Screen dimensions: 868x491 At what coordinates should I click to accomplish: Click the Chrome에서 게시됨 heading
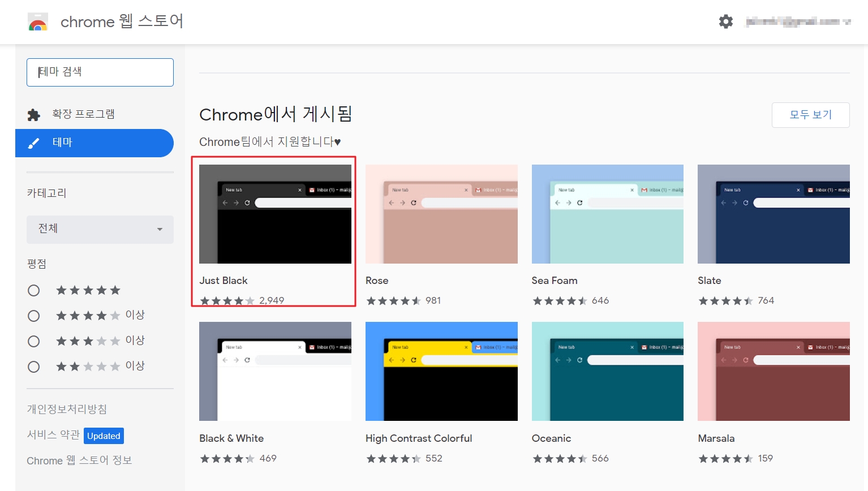(x=276, y=114)
